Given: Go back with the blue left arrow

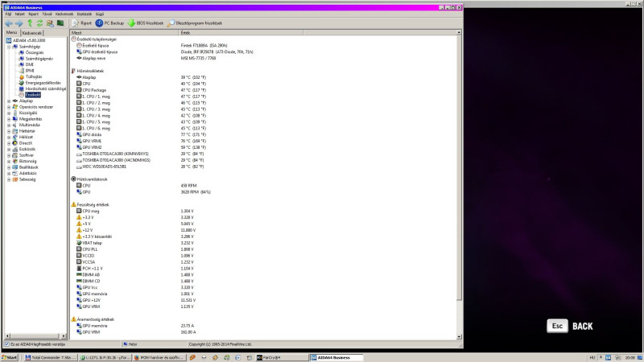Looking at the screenshot, I should (x=9, y=23).
